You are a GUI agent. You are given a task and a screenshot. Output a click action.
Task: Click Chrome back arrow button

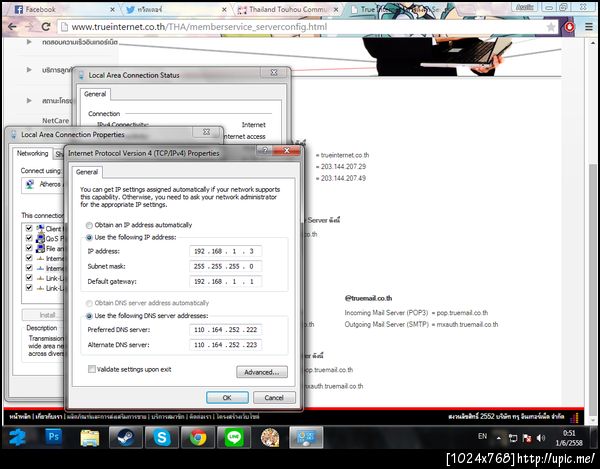(x=12, y=27)
